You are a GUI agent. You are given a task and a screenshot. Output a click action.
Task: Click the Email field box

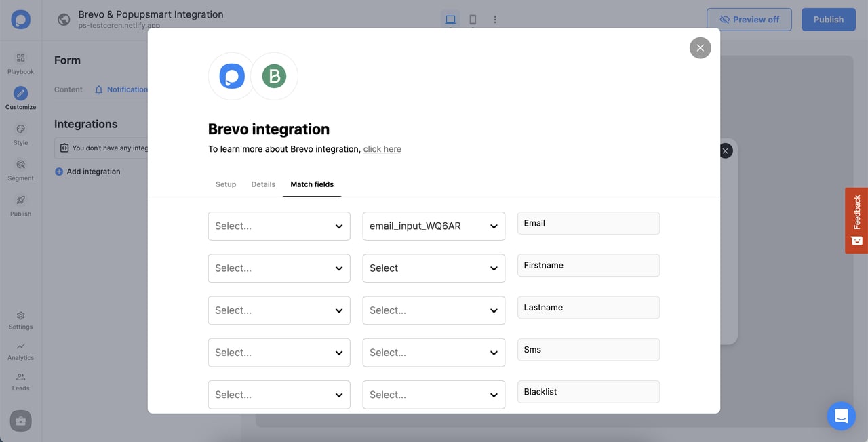[589, 223]
